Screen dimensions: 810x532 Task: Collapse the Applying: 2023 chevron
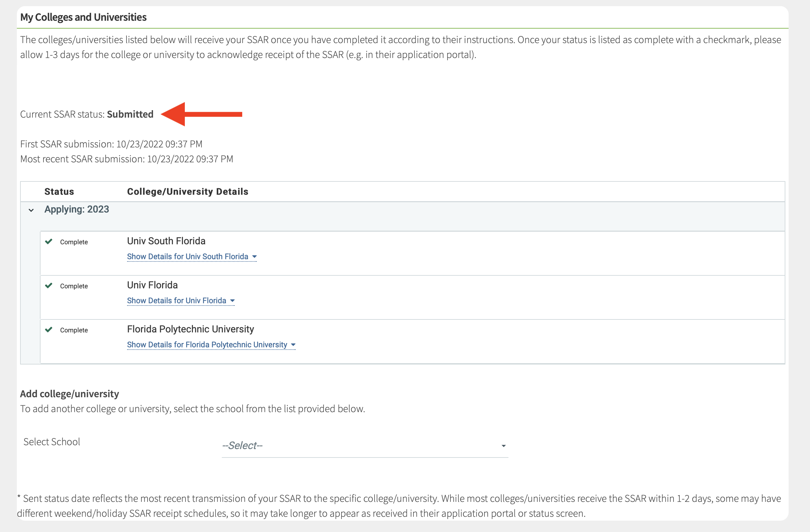point(31,210)
